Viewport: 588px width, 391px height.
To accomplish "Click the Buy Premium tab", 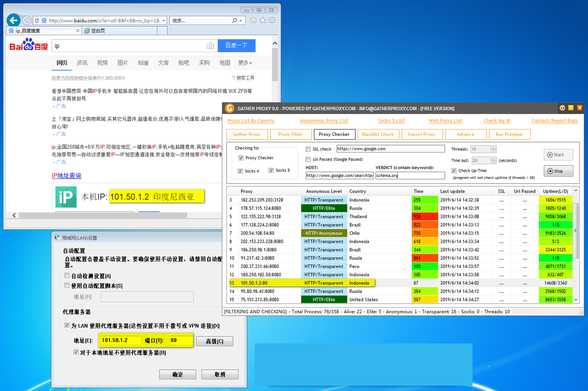I will (510, 134).
